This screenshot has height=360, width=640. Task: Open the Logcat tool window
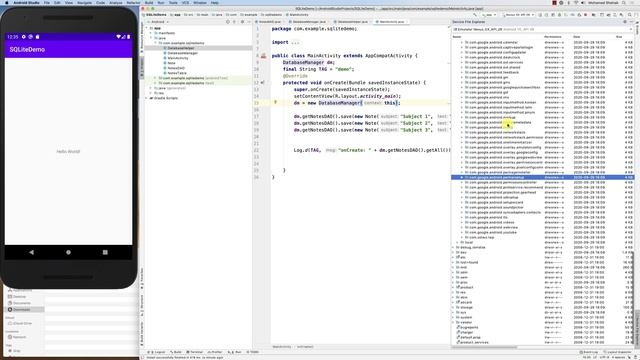[x=157, y=352]
